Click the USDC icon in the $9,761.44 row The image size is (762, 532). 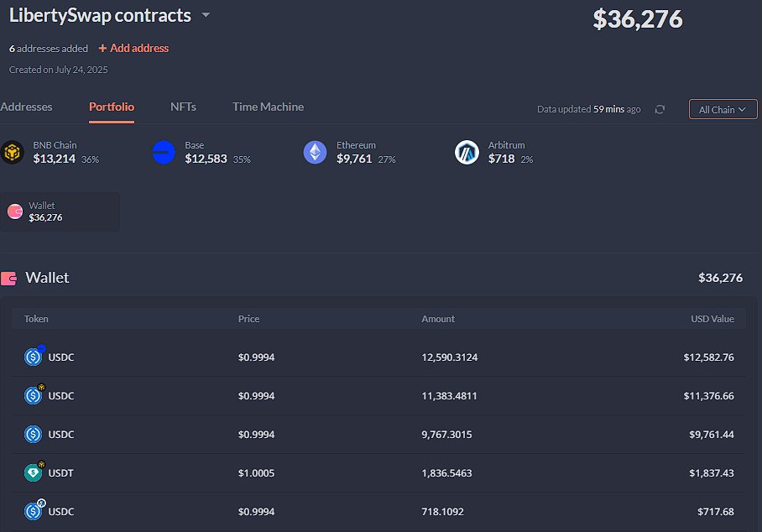33,435
